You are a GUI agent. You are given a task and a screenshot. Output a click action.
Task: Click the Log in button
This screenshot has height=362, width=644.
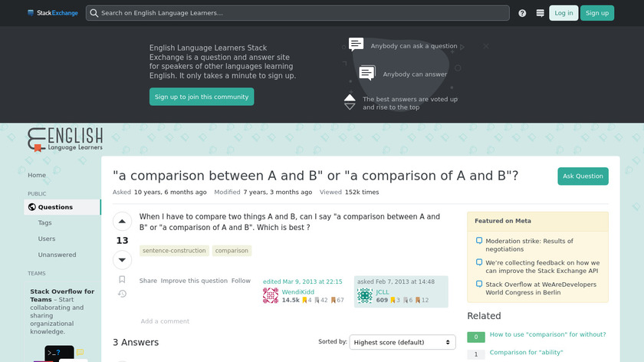[563, 13]
